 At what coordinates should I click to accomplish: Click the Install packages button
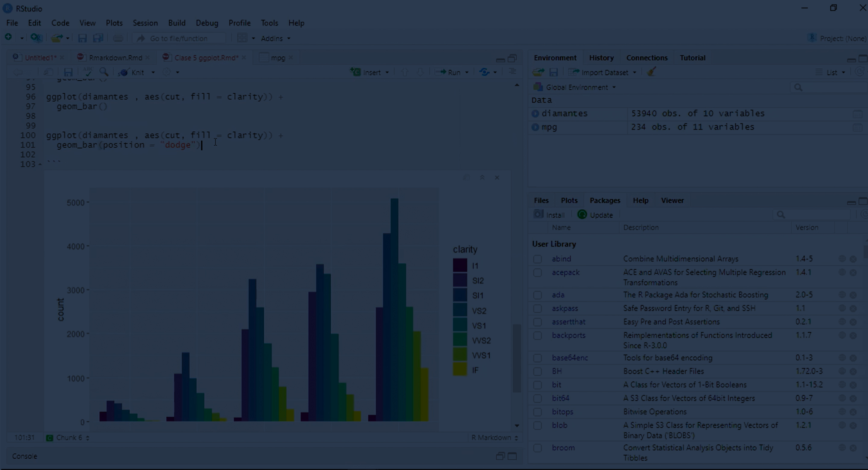click(x=549, y=215)
